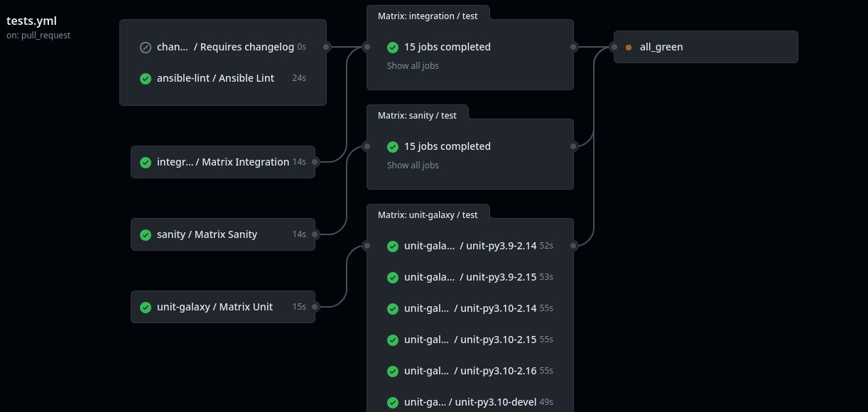Click success icon on Matrix Integration job

(146, 162)
